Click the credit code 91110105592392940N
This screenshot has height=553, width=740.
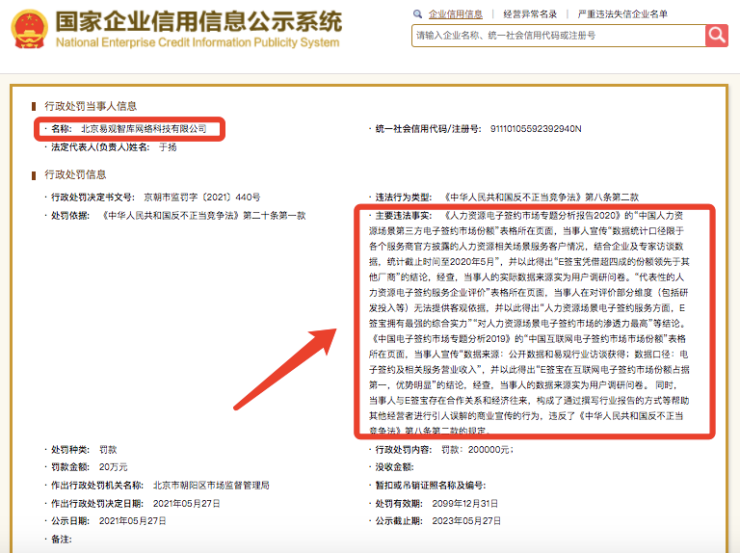coord(536,129)
